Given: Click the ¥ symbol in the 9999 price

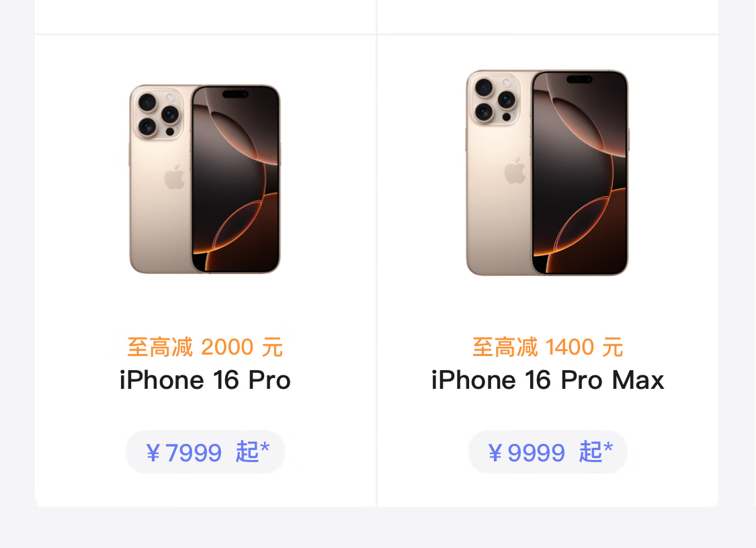Looking at the screenshot, I should (495, 453).
